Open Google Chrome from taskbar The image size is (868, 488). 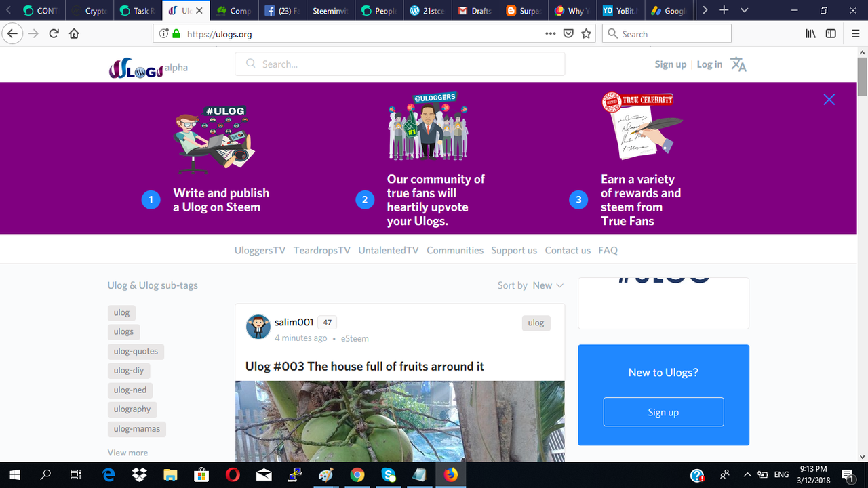(357, 474)
